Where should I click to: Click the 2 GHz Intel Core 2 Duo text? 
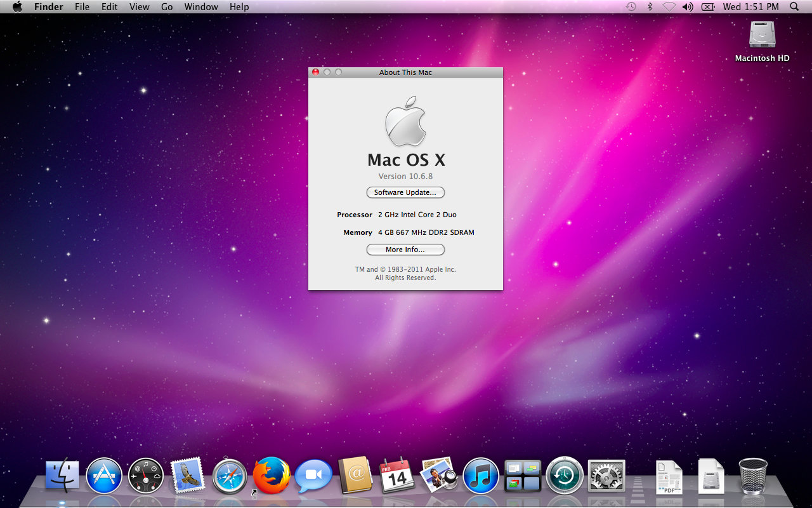(417, 215)
